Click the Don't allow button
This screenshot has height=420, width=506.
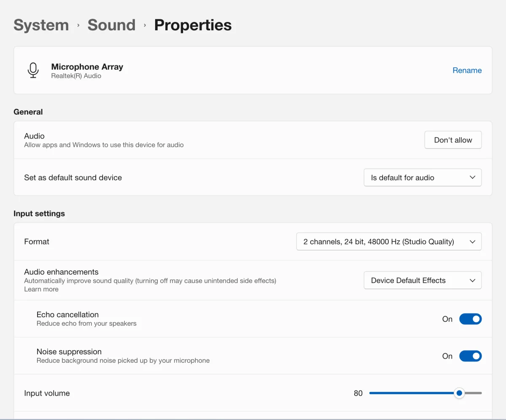coord(453,140)
